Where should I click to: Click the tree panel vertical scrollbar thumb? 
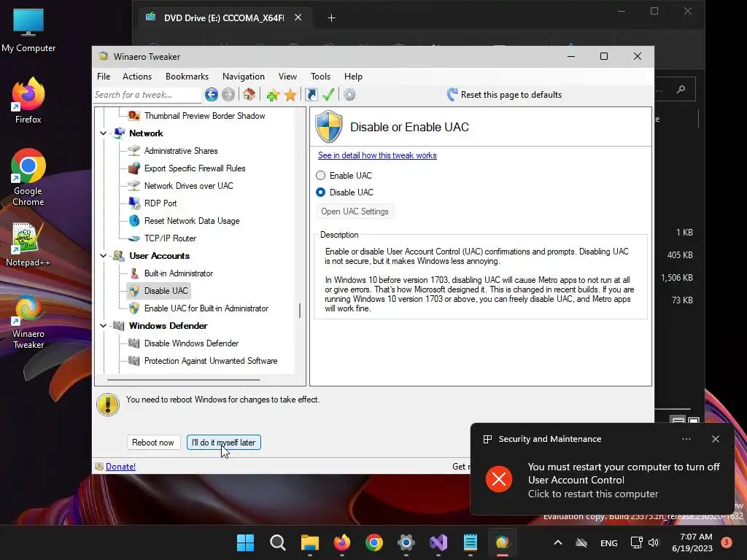point(300,311)
